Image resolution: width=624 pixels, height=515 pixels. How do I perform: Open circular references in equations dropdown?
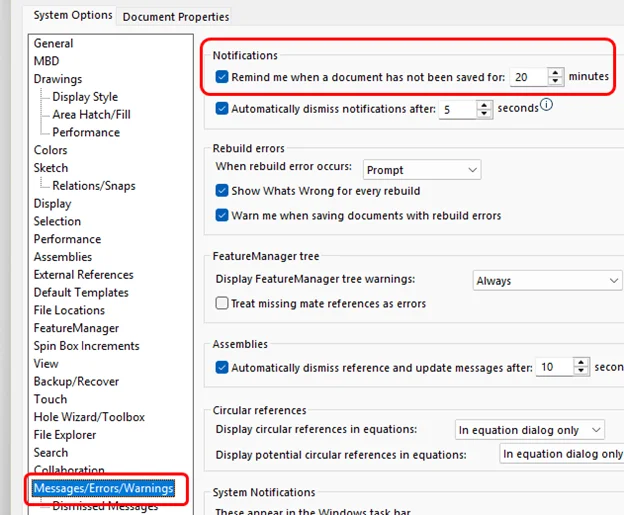[x=529, y=430]
